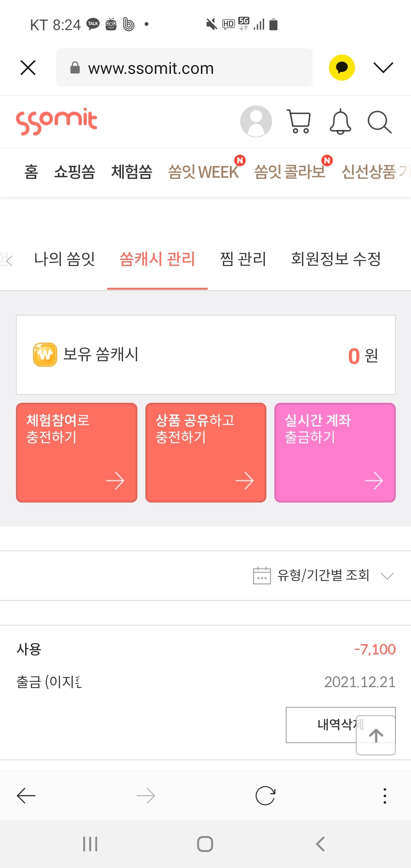This screenshot has width=411, height=868.
Task: Go back with the browser back arrow
Action: (26, 796)
